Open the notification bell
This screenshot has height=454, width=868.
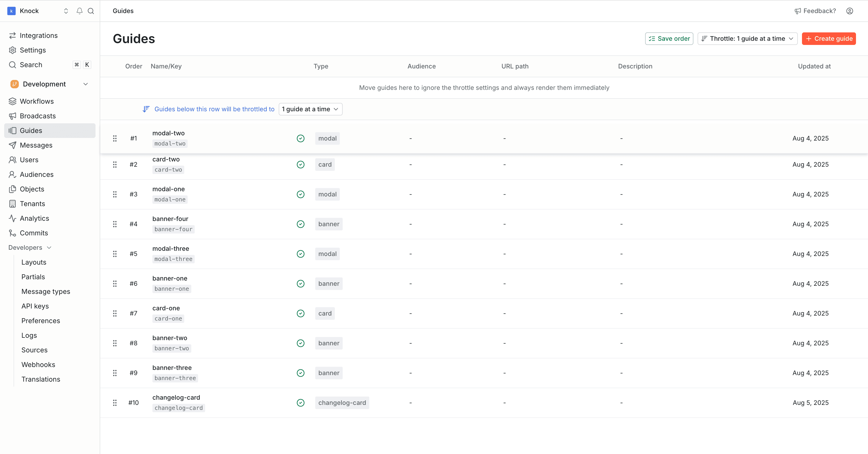pos(79,11)
